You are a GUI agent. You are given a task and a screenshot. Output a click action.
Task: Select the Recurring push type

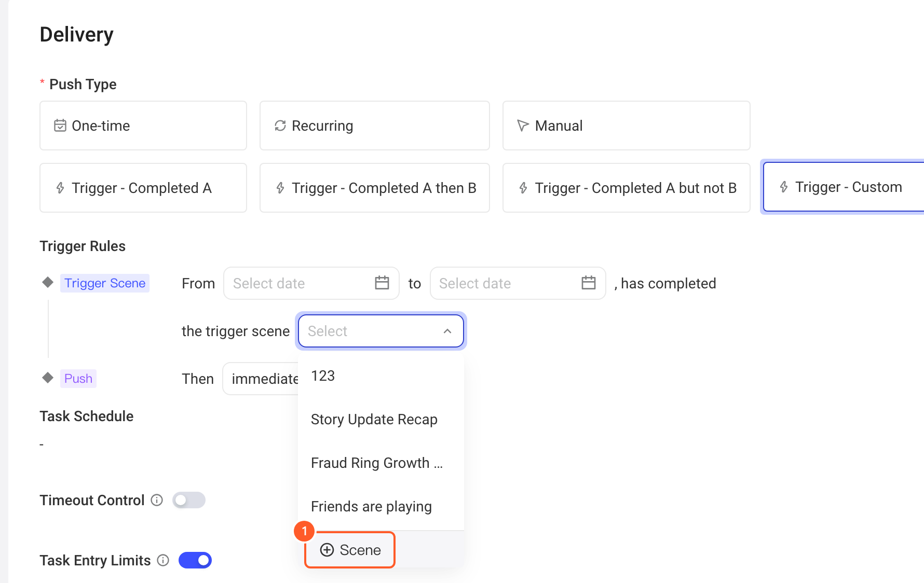374,126
